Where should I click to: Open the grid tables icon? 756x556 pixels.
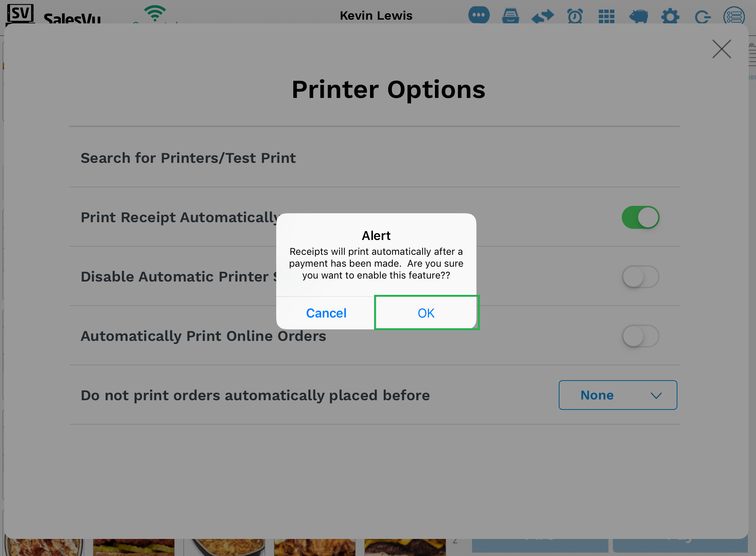(x=607, y=16)
